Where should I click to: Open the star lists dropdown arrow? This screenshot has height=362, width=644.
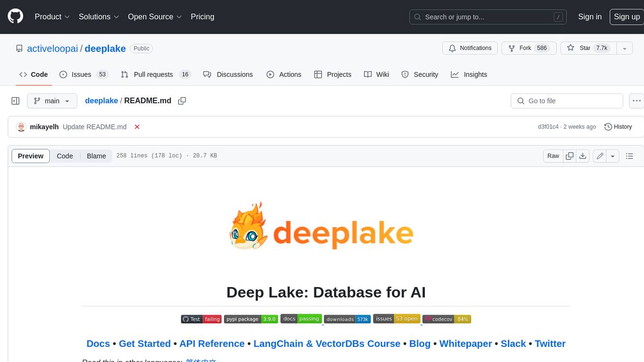(x=625, y=48)
